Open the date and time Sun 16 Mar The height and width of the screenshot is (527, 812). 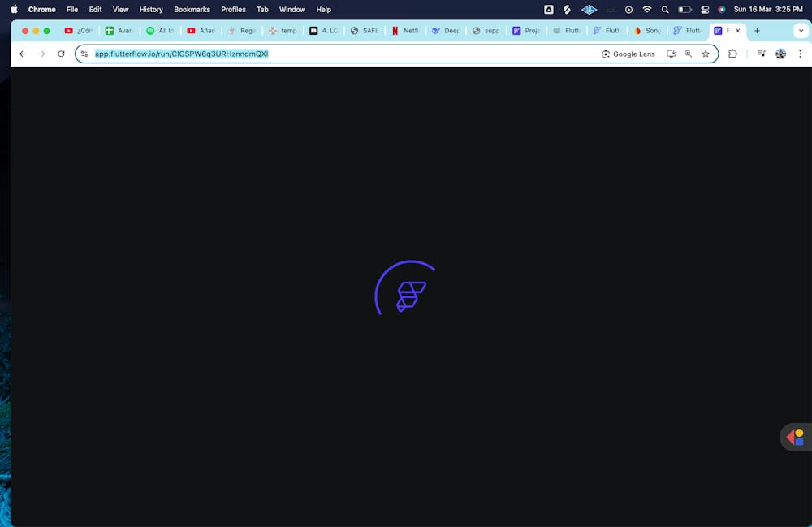click(768, 9)
